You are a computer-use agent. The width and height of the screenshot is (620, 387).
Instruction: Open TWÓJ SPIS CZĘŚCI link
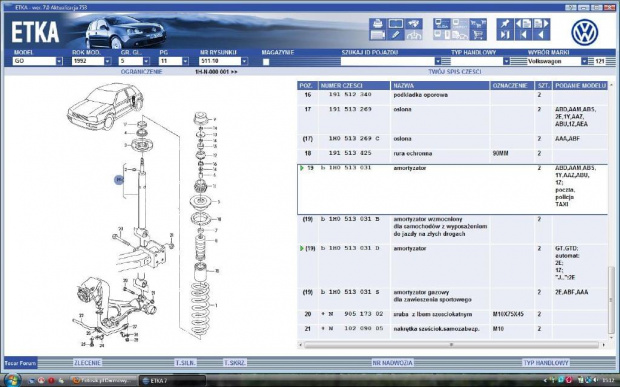pyautogui.click(x=455, y=72)
